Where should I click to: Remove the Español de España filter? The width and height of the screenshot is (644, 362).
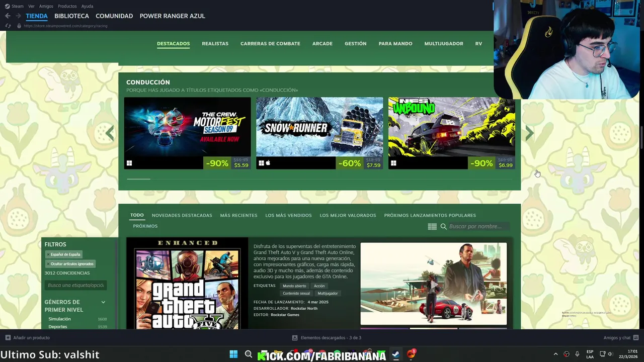pyautogui.click(x=48, y=254)
